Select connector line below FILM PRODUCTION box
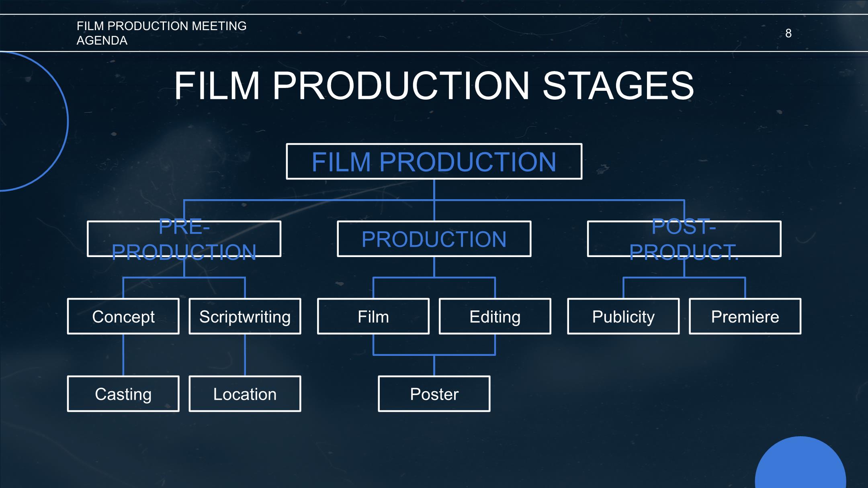 pos(434,190)
